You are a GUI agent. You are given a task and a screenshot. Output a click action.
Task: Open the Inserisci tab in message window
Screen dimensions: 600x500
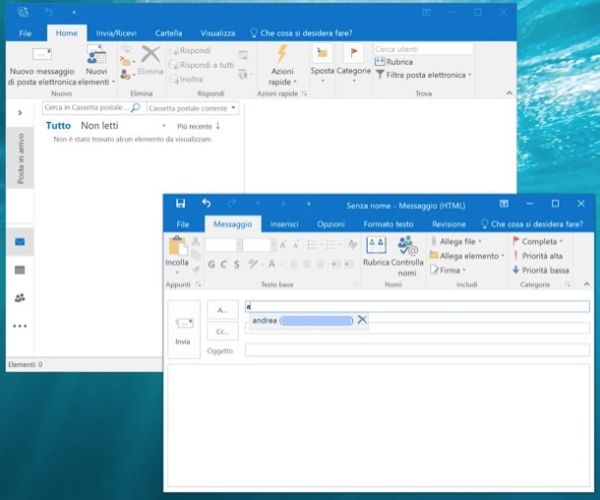point(284,224)
